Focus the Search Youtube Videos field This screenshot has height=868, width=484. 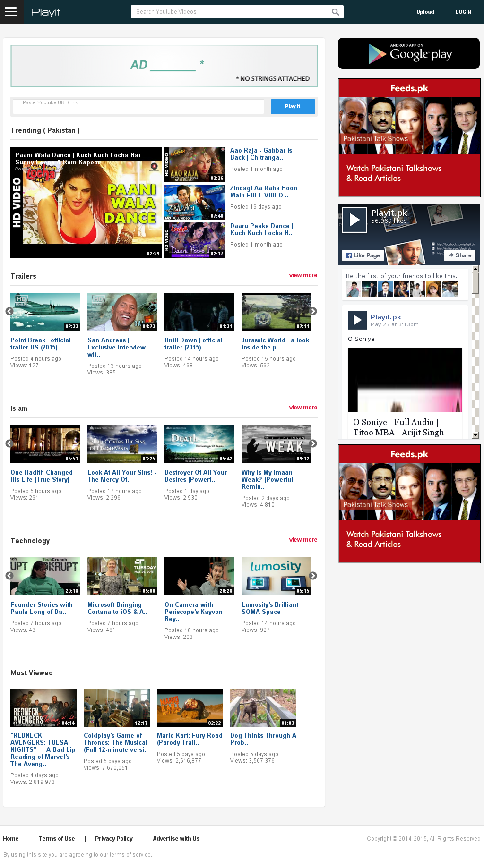tap(232, 12)
